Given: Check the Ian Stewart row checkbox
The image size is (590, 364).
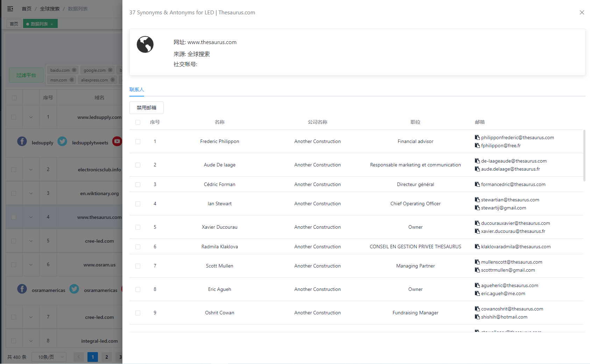Looking at the screenshot, I should (138, 204).
